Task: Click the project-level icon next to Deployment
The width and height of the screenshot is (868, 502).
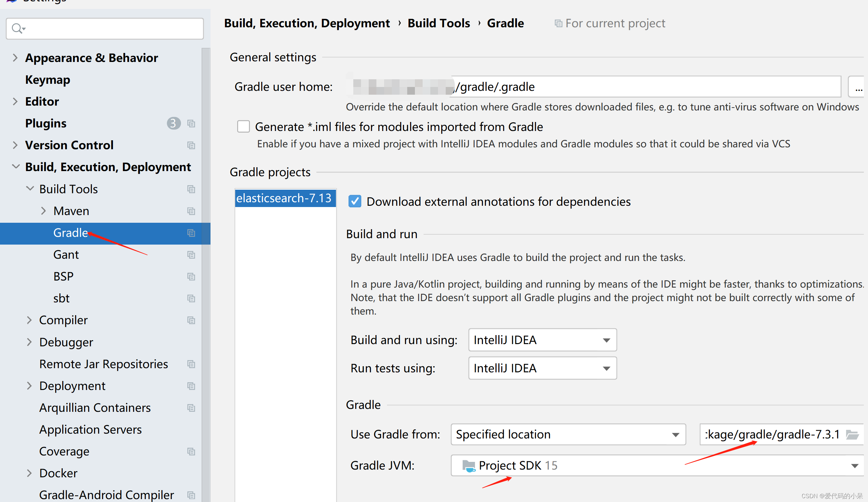Action: tap(191, 386)
